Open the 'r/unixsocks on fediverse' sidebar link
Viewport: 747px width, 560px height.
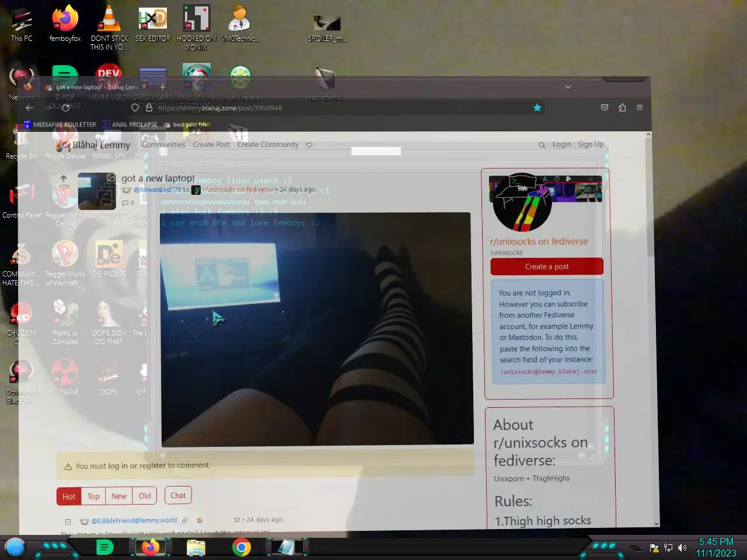(539, 241)
